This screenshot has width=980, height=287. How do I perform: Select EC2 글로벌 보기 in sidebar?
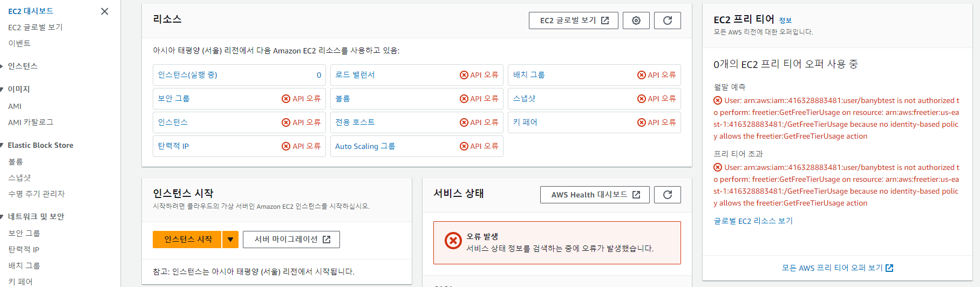pos(36,28)
